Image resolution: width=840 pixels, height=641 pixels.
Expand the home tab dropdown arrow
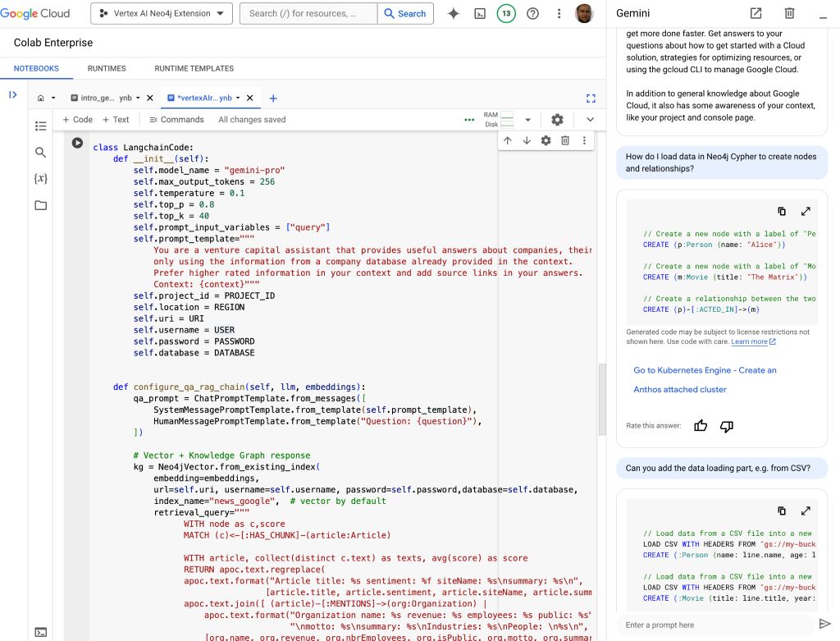[53, 98]
